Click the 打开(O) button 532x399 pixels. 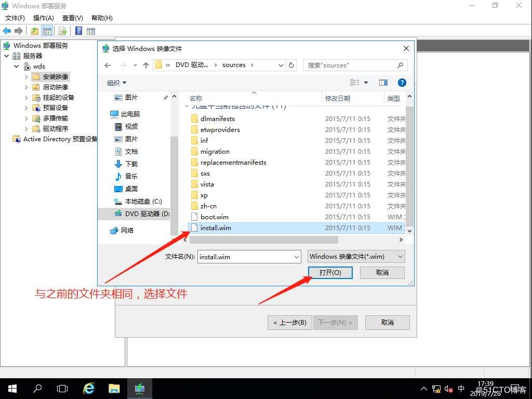(x=330, y=272)
